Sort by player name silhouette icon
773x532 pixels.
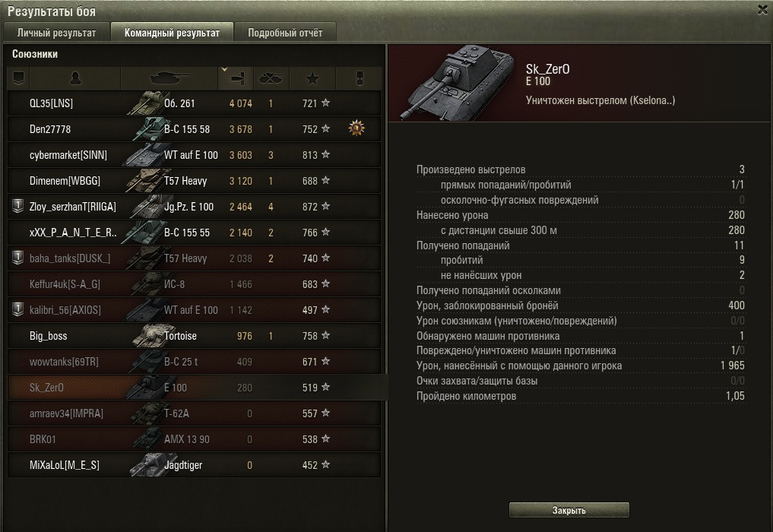[75, 78]
